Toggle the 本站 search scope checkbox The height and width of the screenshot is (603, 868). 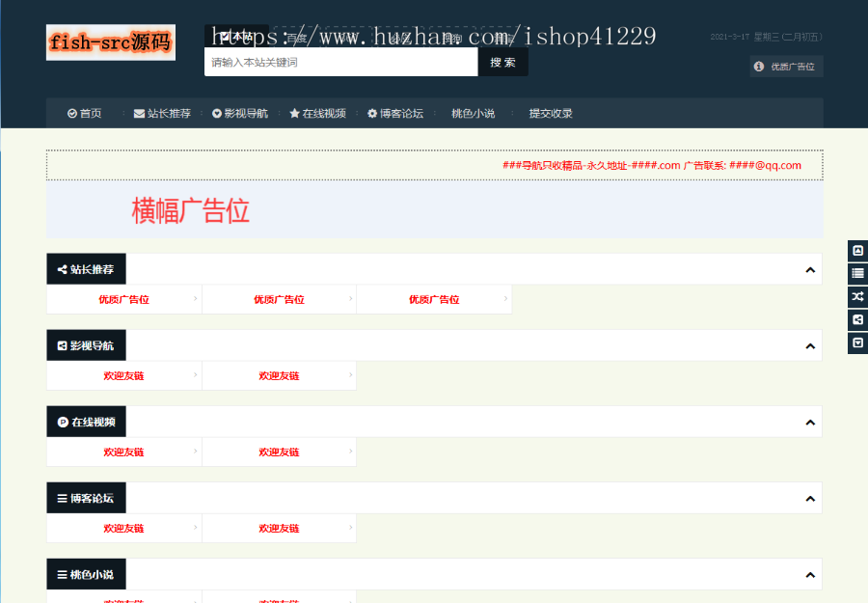click(226, 37)
